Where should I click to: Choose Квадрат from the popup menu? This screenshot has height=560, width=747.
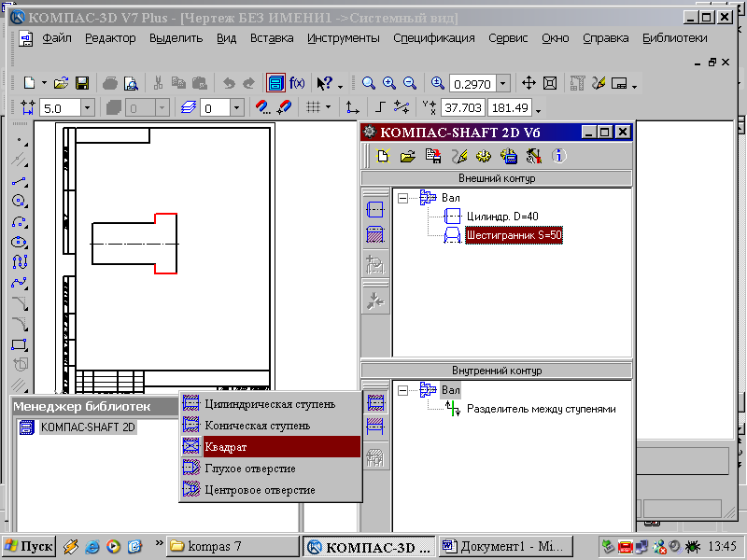coord(271,447)
